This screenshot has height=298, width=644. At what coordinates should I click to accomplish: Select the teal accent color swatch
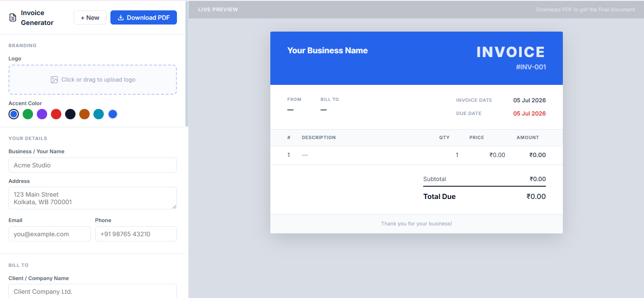(99, 114)
